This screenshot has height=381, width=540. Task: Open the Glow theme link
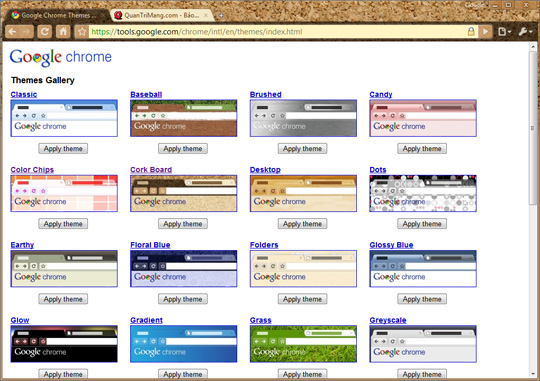tap(20, 320)
